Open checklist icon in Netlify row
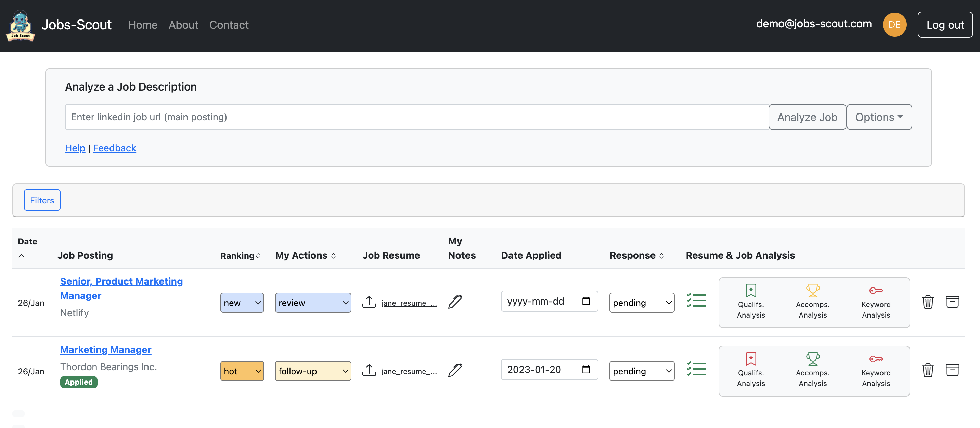This screenshot has width=980, height=428. [697, 300]
